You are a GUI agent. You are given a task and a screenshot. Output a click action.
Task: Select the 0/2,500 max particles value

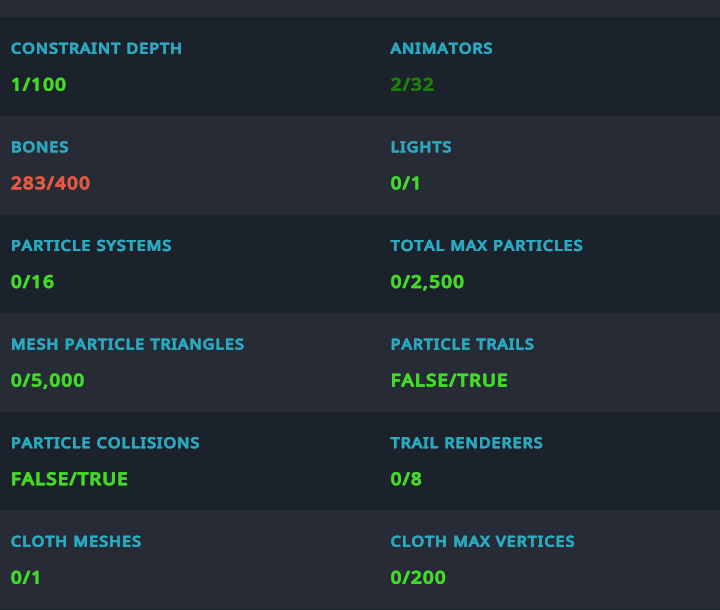427,282
